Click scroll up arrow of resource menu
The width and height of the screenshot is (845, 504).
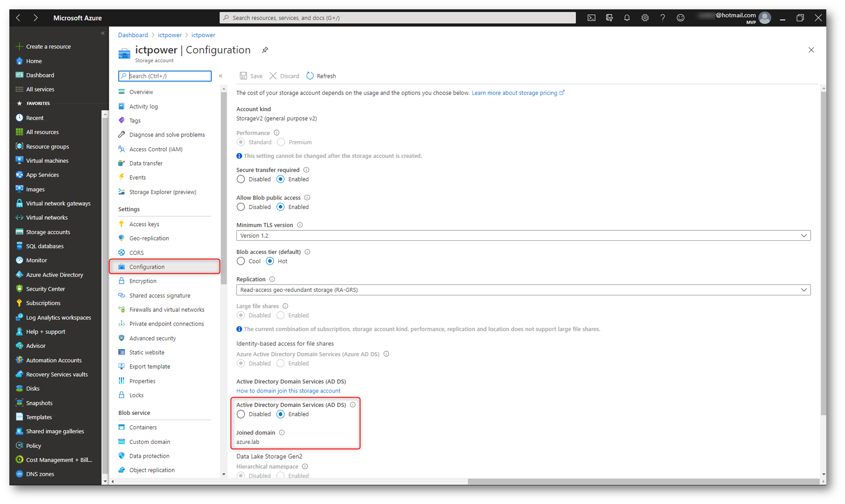[x=223, y=89]
